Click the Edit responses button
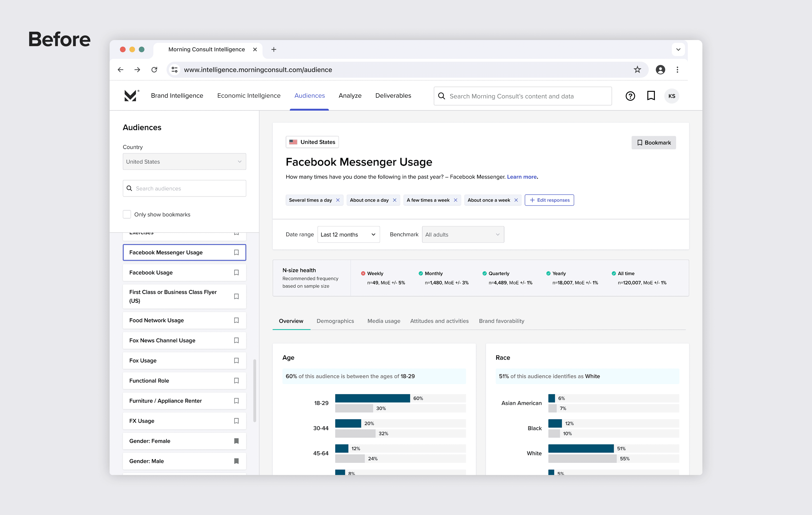This screenshot has width=812, height=515. tap(549, 200)
